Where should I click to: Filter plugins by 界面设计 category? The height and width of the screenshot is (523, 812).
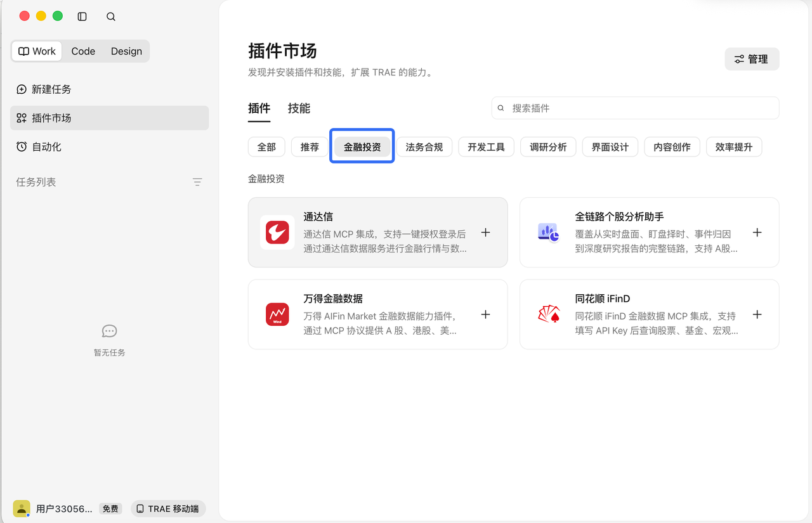[610, 147]
